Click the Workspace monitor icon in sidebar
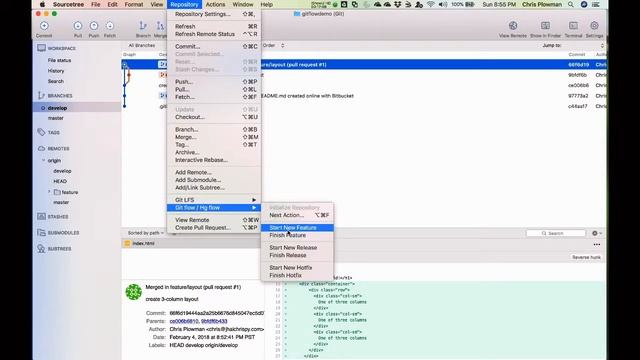This screenshot has width=640, height=360. tap(41, 48)
